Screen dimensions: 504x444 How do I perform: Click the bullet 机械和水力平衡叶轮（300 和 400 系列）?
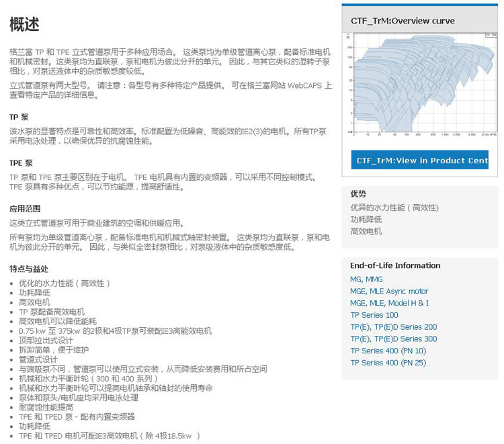[89, 378]
